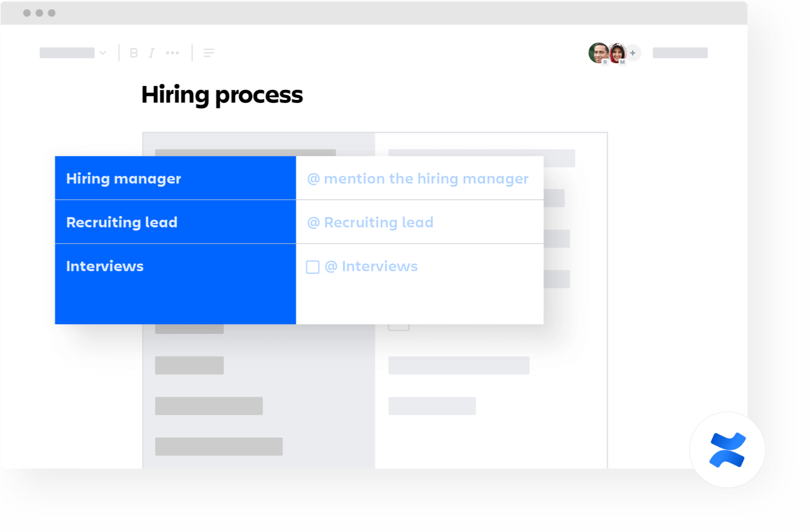Screen dimensions: 811x532
Task: Check the box next to @ Interviews
Action: coord(313,267)
